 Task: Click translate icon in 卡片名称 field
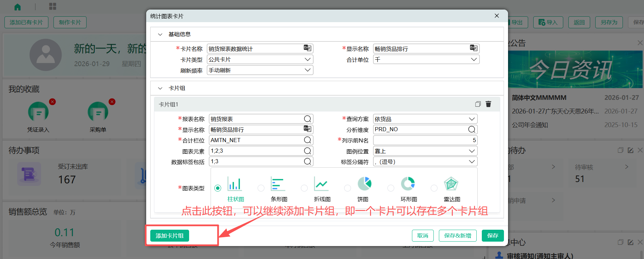pos(307,48)
